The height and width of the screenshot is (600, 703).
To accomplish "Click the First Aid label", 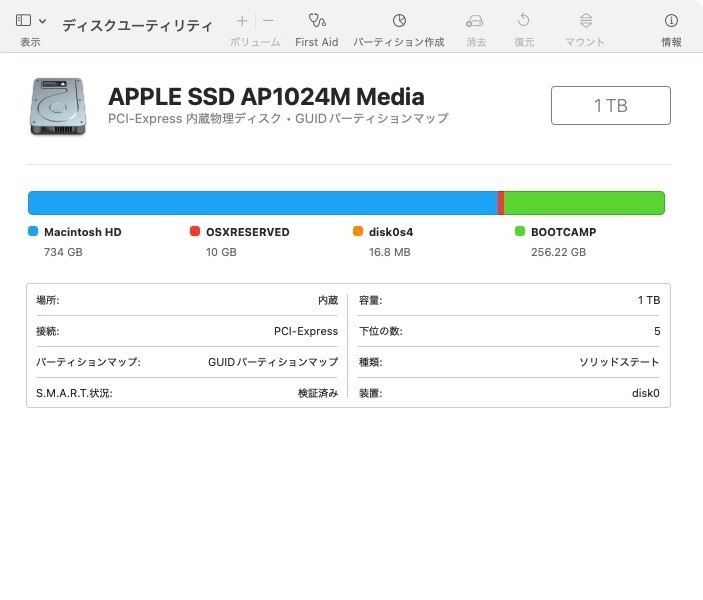I will coord(317,42).
